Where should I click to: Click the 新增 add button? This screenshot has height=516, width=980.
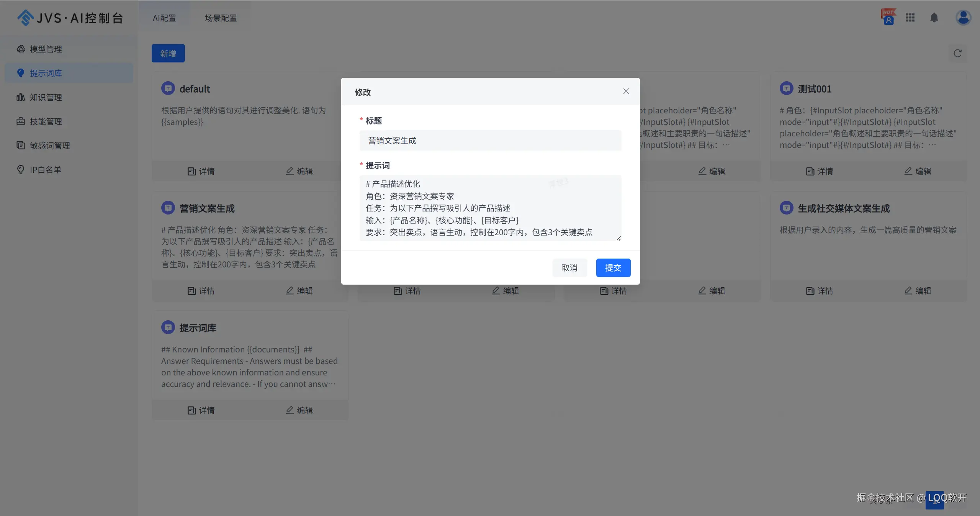click(x=168, y=53)
